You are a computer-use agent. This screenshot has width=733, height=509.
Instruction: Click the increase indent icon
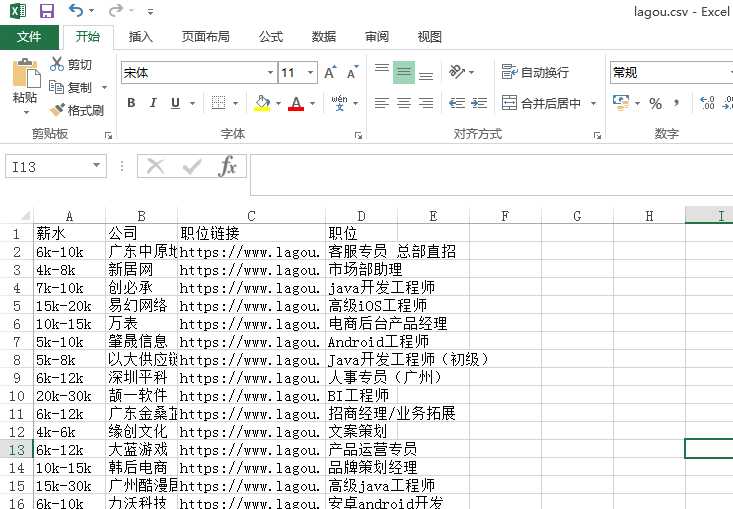click(479, 103)
